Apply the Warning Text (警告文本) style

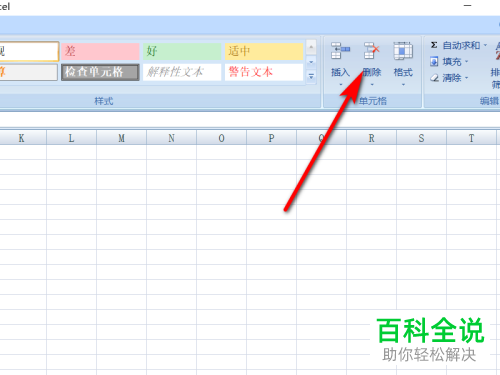pyautogui.click(x=264, y=72)
